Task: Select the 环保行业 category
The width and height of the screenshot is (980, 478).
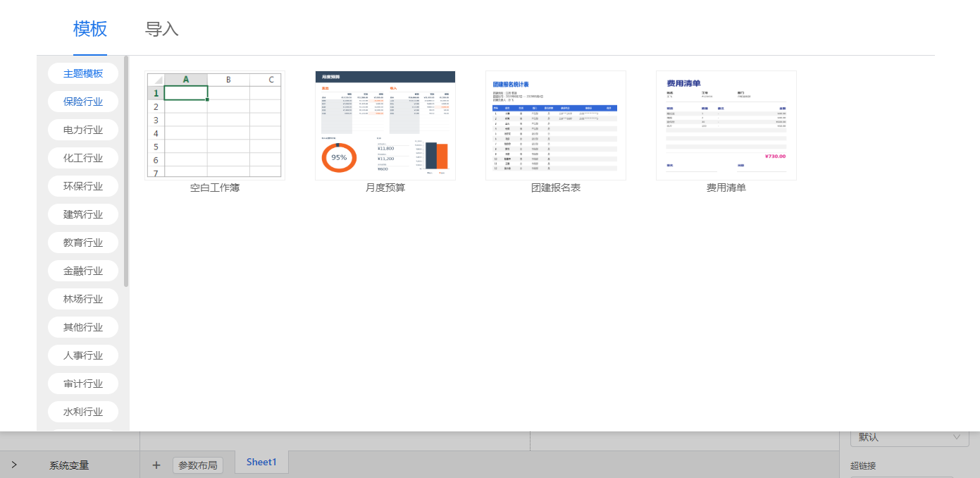Action: tap(83, 186)
